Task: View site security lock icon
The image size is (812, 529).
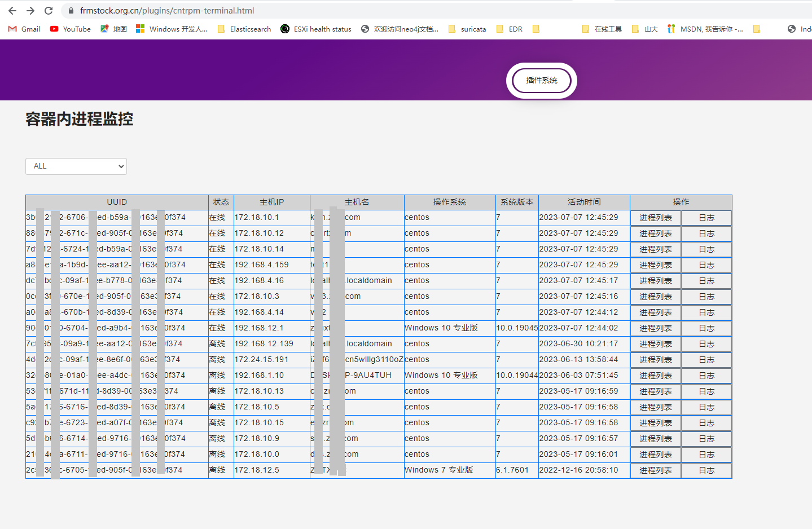Action: (x=71, y=11)
